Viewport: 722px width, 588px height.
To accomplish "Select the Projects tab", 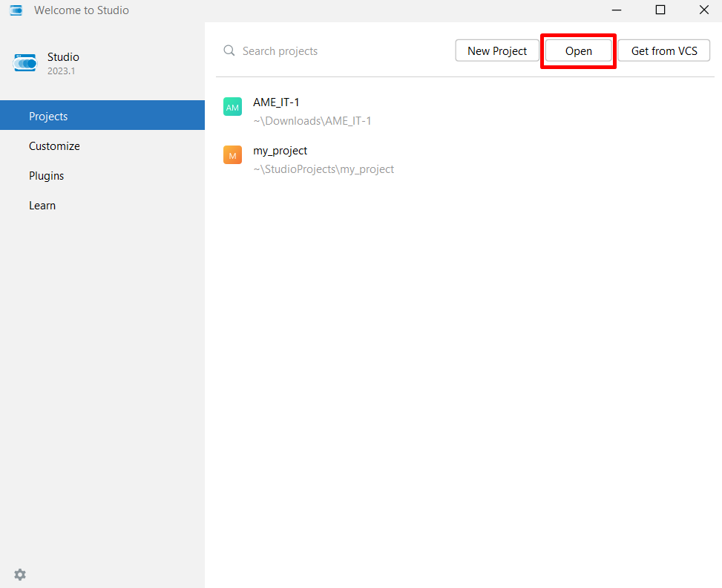I will pyautogui.click(x=102, y=116).
